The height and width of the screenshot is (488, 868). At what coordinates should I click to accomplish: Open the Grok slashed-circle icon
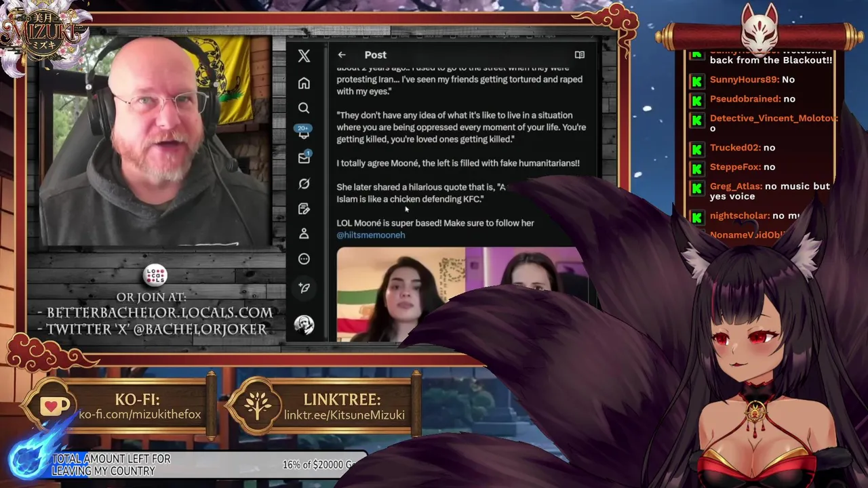click(x=304, y=184)
